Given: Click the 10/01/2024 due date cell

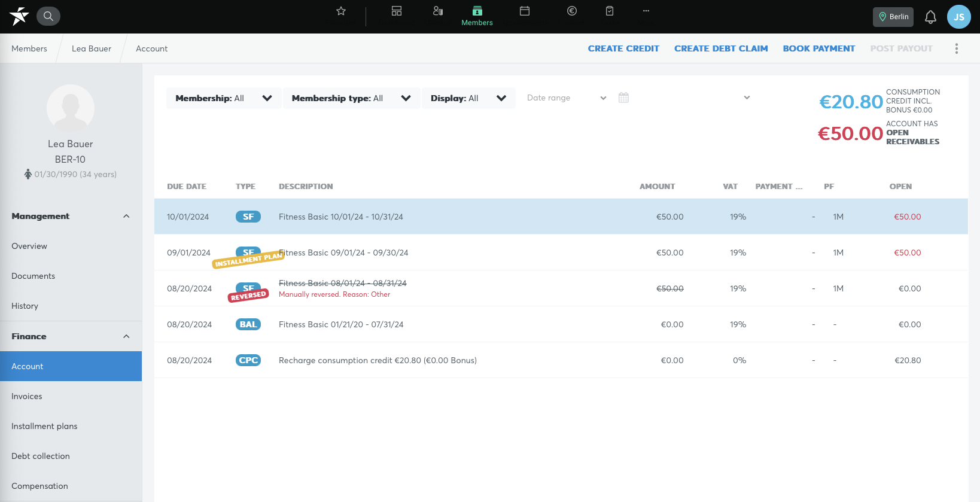Looking at the screenshot, I should 188,217.
